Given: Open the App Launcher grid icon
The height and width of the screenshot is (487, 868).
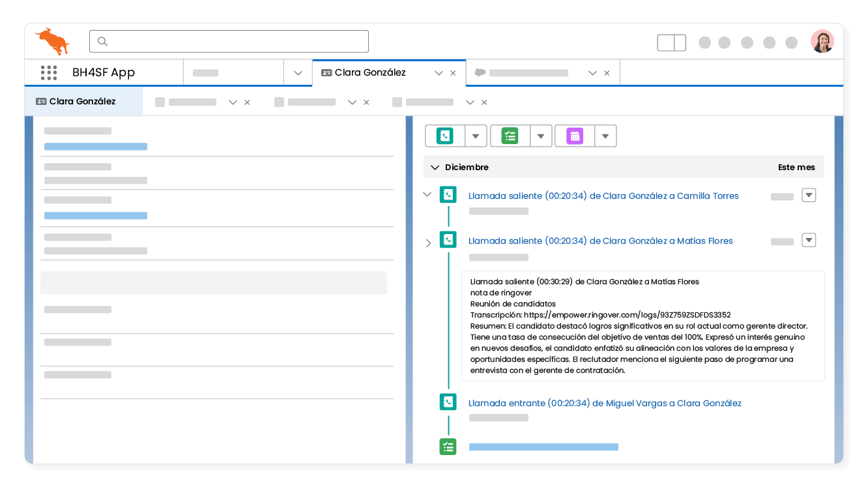Looking at the screenshot, I should point(49,72).
